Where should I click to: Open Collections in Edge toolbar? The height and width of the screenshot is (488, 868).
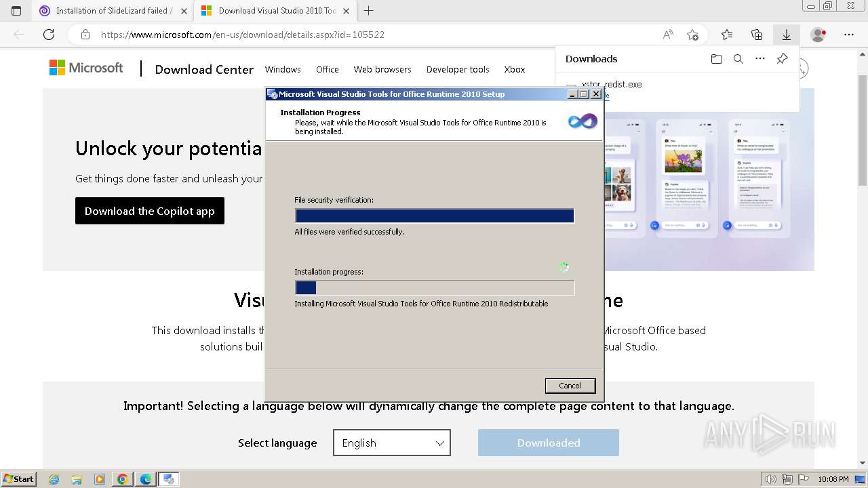[757, 35]
